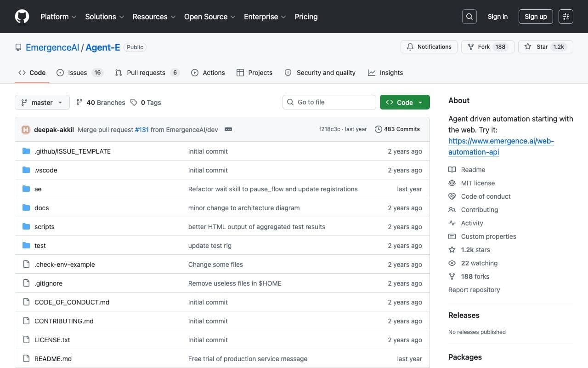This screenshot has height=368, width=588.
Task: Open search with the magnifier icon
Action: [469, 17]
